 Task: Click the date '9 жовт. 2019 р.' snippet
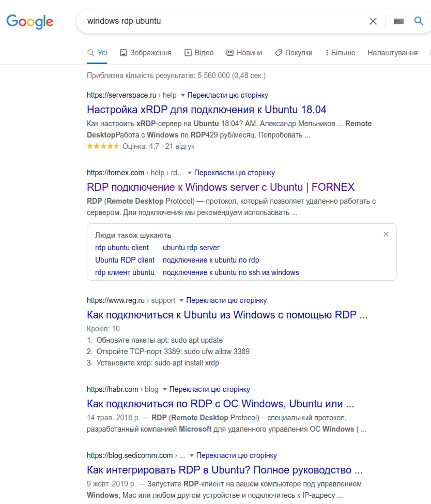[x=111, y=484]
